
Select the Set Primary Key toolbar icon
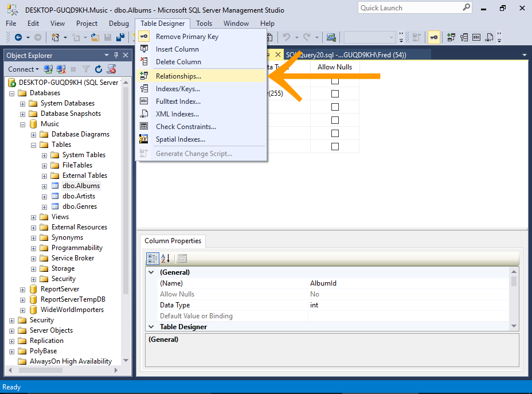434,37
